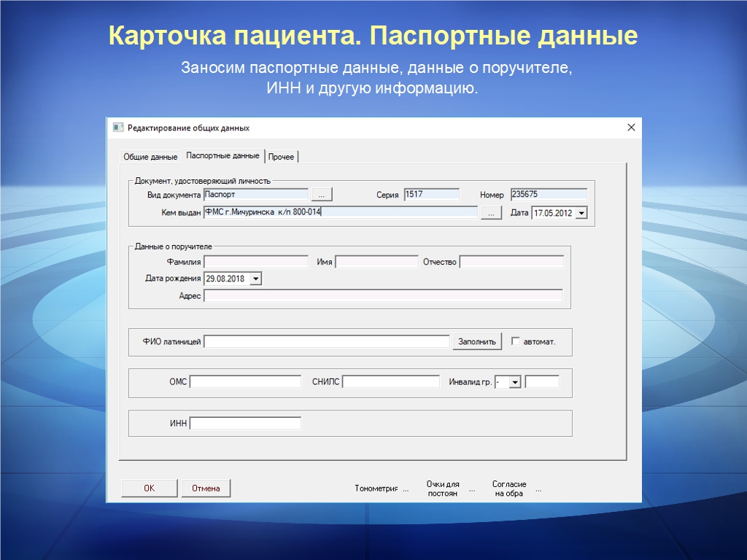
Task: Confirm with the OK button
Action: pos(149,489)
